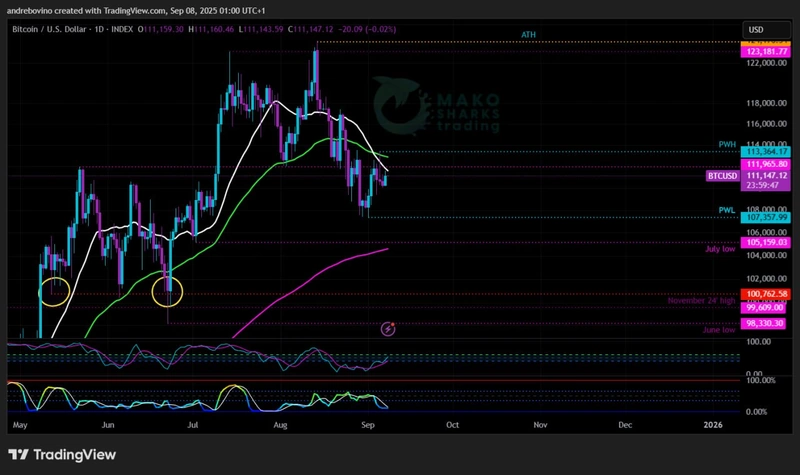Click the 2026 label on time axis
The height and width of the screenshot is (475, 800).
coord(711,424)
